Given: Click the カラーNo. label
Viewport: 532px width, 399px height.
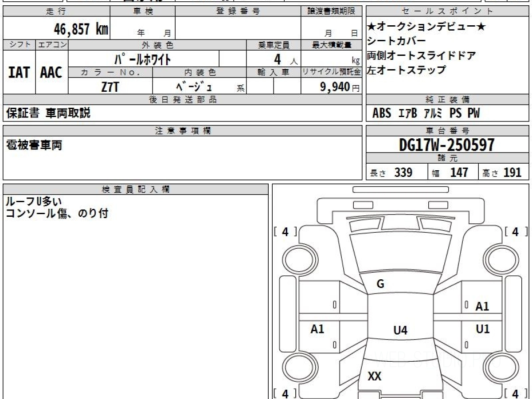Looking at the screenshot, I should coord(110,72).
